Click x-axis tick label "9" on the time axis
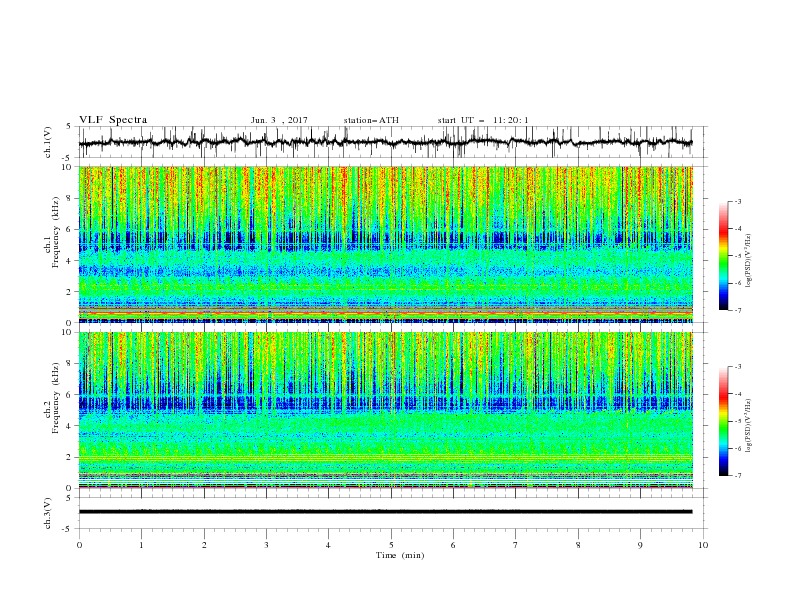The width and height of the screenshot is (792, 612). coord(640,545)
